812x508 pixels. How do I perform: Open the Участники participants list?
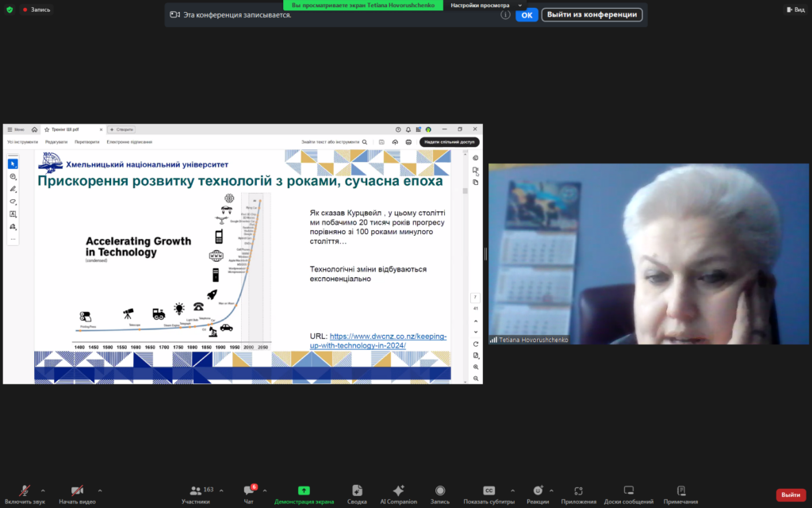[x=195, y=494]
